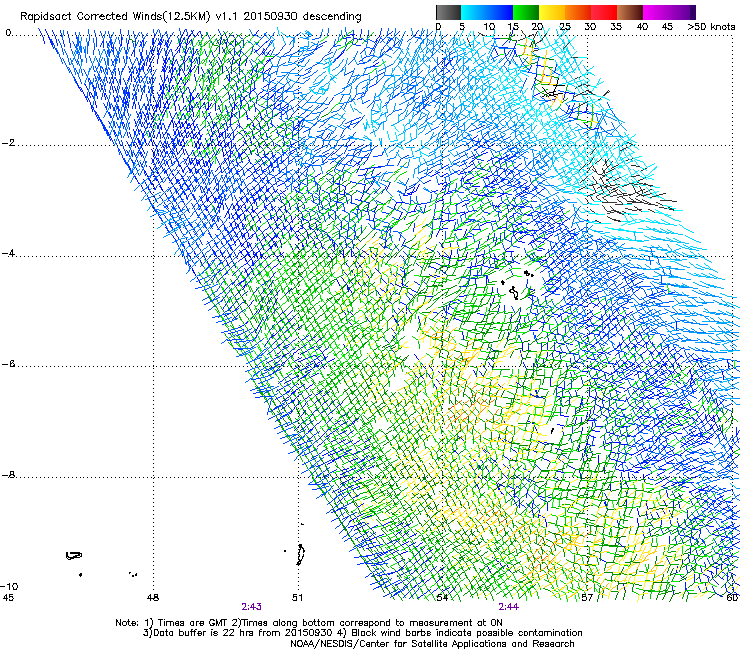The height and width of the screenshot is (650, 740).
Task: Click the black contaminated wind barbs cluster
Action: pos(623,191)
